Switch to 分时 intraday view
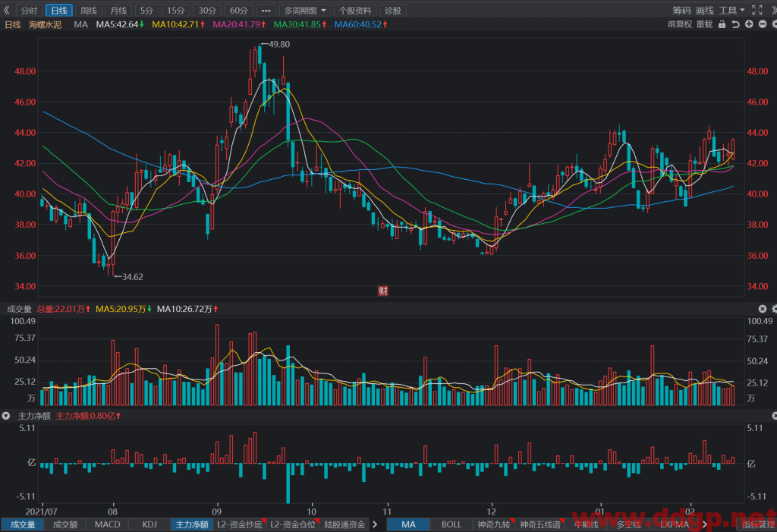 coord(30,11)
